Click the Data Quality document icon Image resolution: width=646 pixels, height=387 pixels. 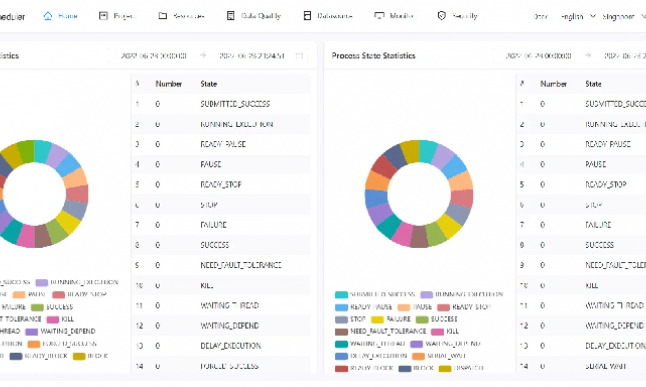(231, 16)
